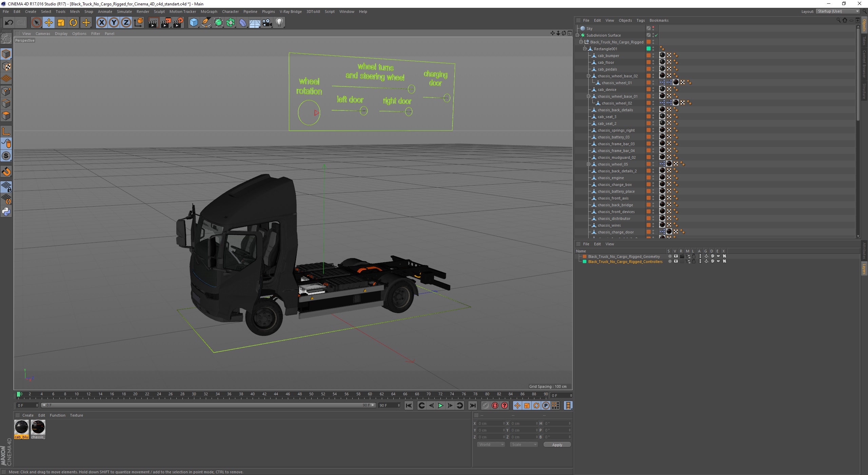
Task: Click frame 44 on the timeline ruler
Action: [x=276, y=395]
